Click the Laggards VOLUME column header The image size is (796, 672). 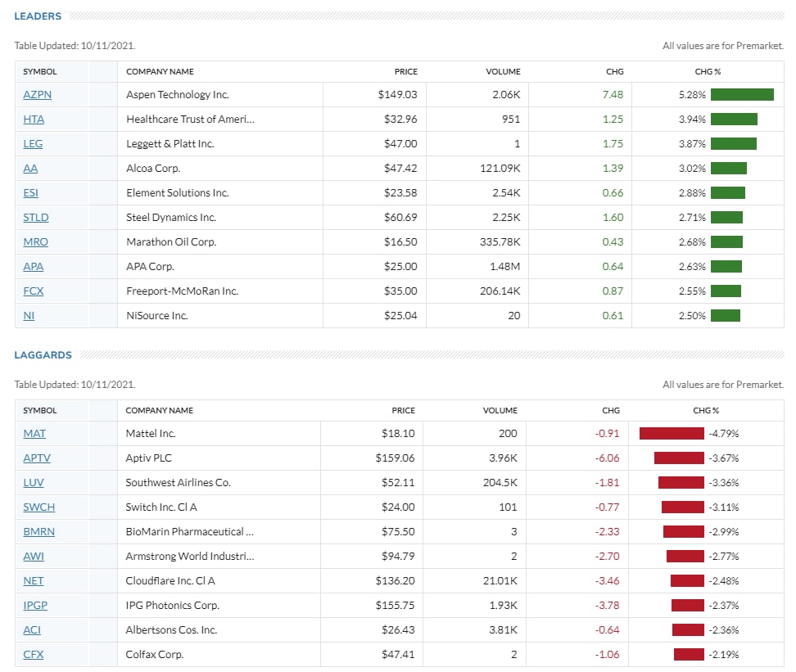click(500, 410)
